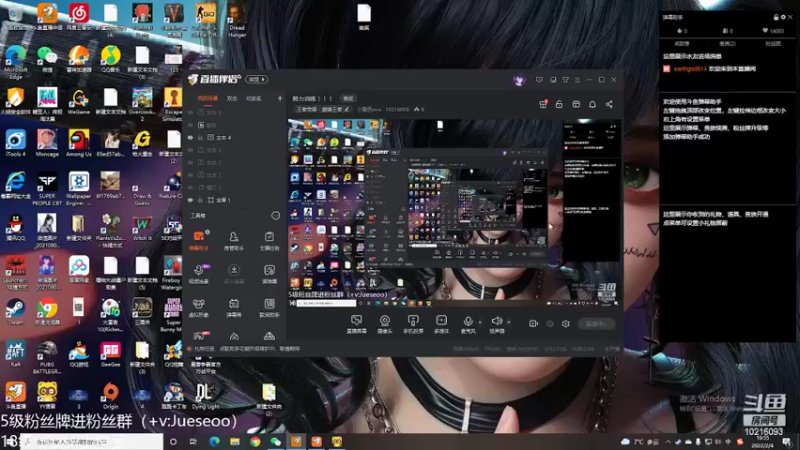Open stream settings gear icon
The image size is (800, 450).
coord(565,323)
